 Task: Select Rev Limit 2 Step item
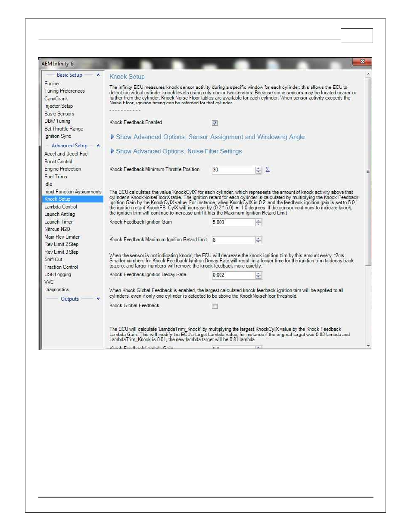61,244
